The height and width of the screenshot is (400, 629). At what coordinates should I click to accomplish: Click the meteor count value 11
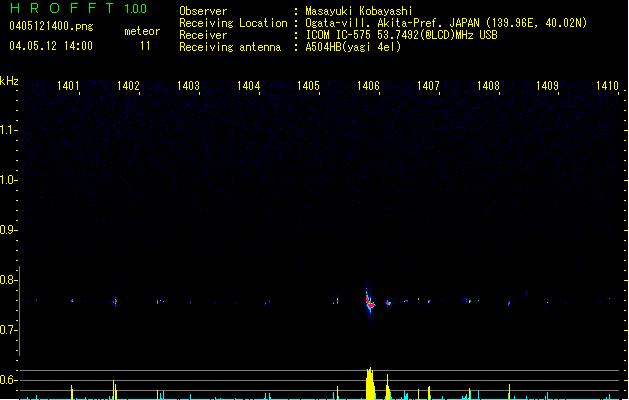point(145,46)
